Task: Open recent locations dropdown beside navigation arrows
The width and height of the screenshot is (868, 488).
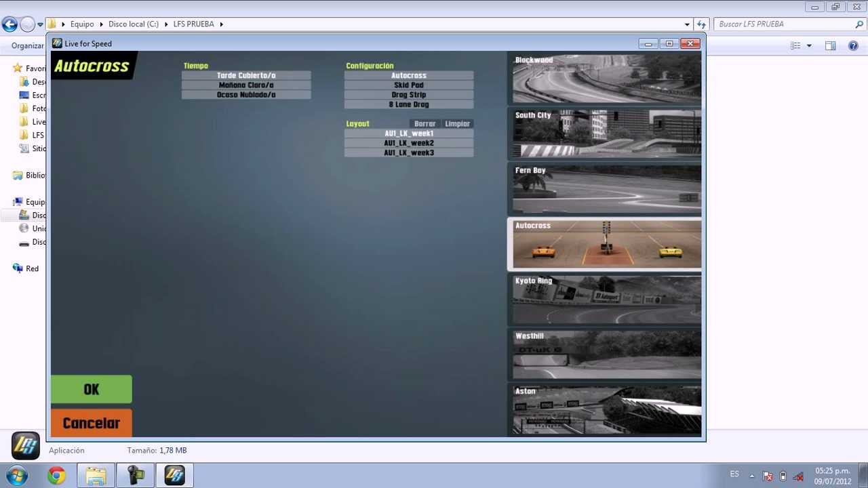Action: [x=40, y=24]
